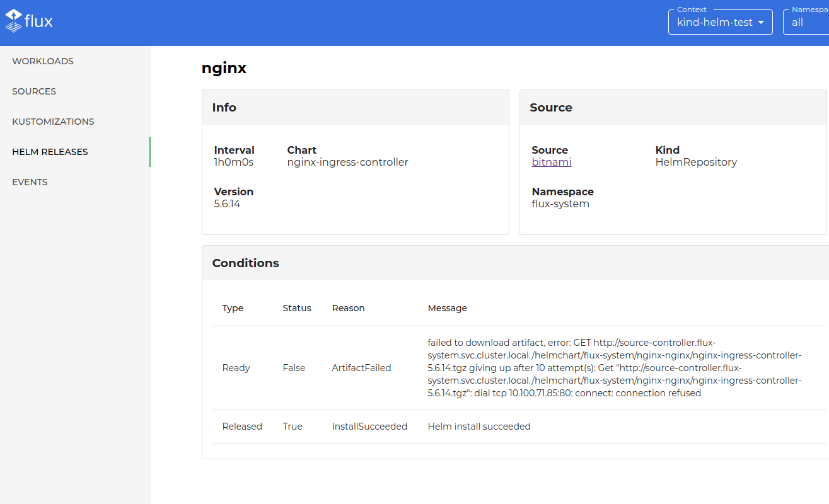Click the False status cell
Image resolution: width=829 pixels, height=504 pixels.
[294, 368]
